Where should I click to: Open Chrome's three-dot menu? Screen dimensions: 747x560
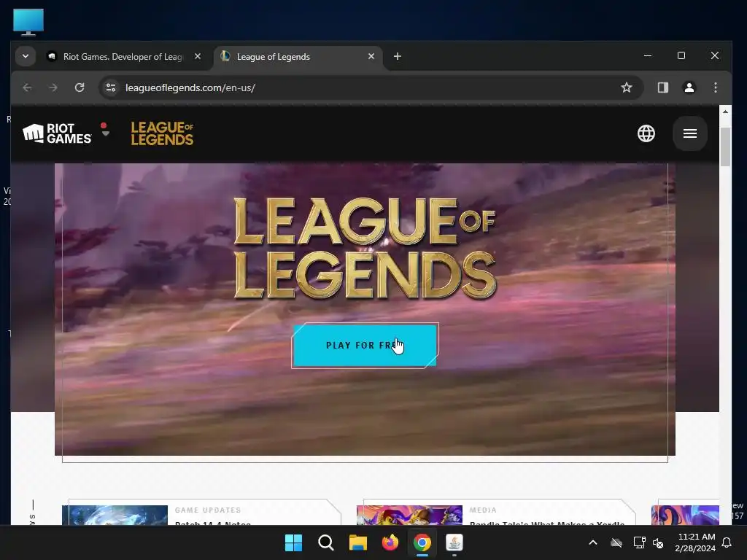(x=716, y=87)
